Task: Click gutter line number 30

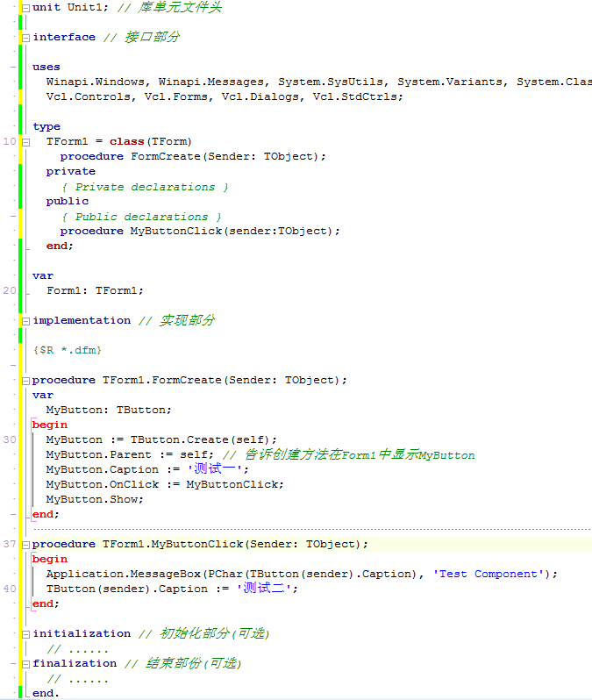Action: point(10,439)
